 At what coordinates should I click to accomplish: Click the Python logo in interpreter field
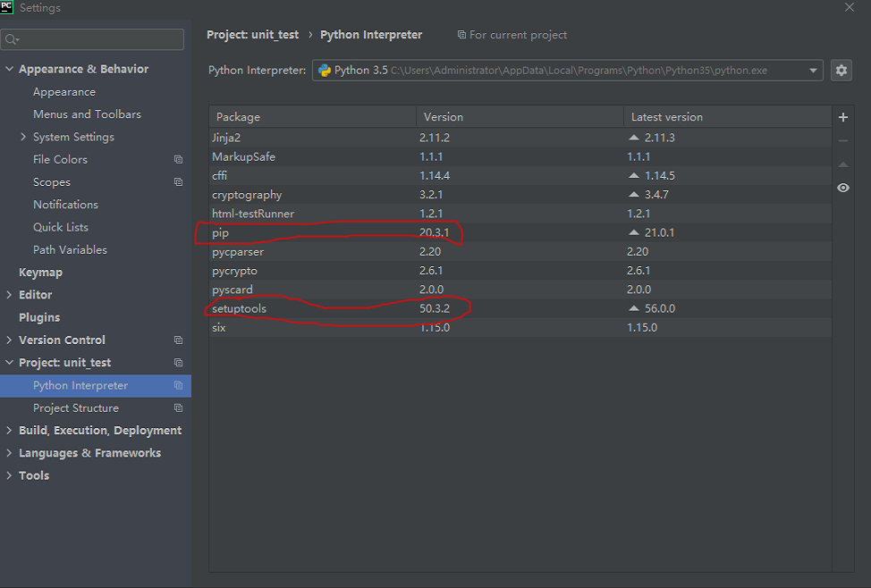325,71
